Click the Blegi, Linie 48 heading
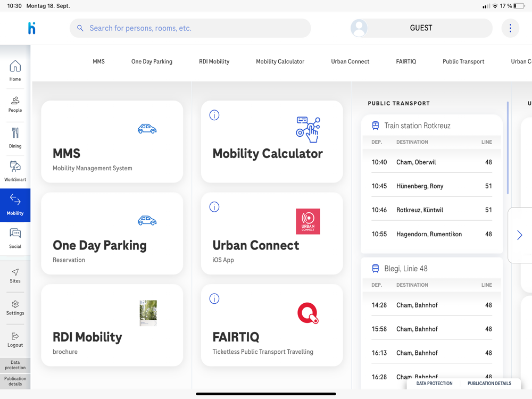Image resolution: width=532 pixels, height=399 pixels. tap(406, 268)
